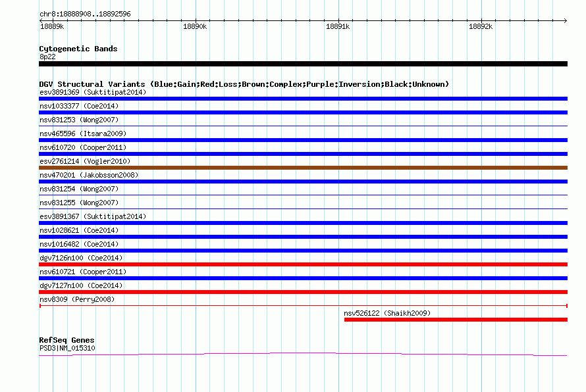Click the nsv8309 (Perry2008) label
Screen dimensions: 586x392
(x=77, y=299)
